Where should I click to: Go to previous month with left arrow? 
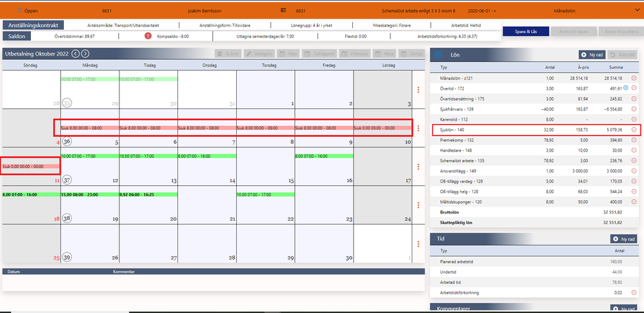pos(75,54)
